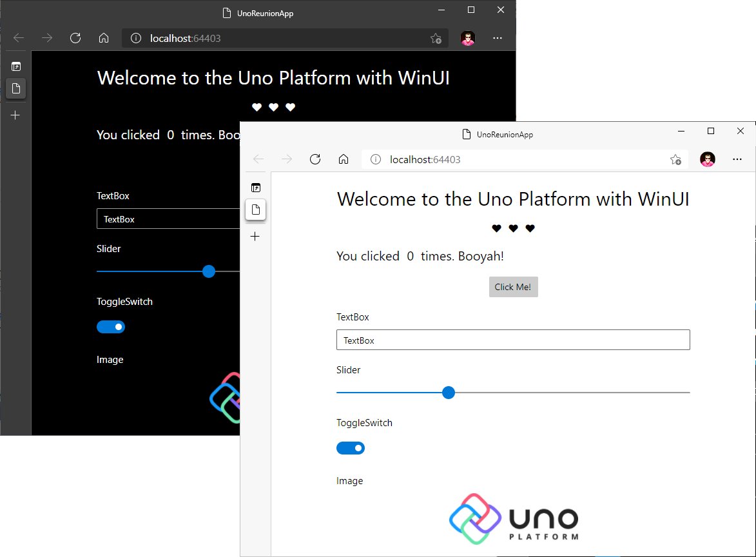Add a new tab in dark window

tap(15, 115)
